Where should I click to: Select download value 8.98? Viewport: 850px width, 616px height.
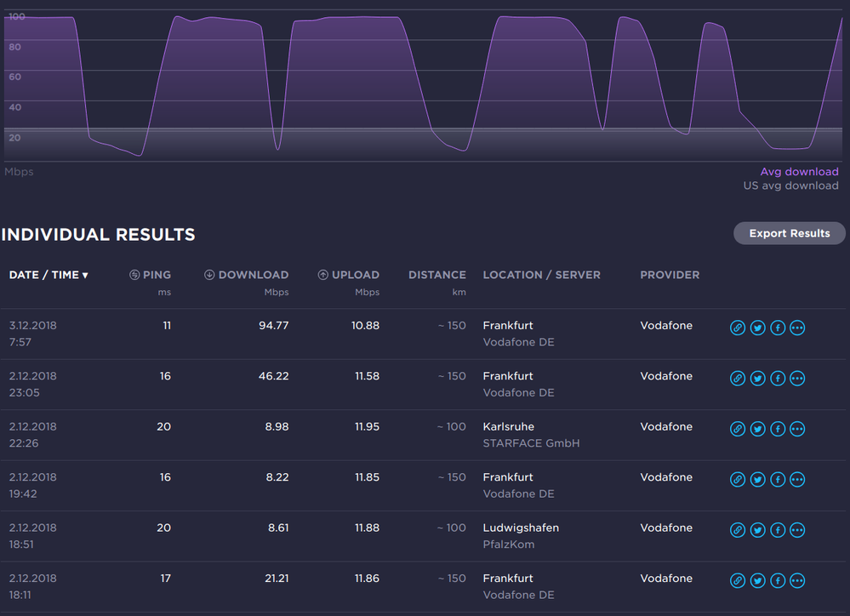(x=277, y=426)
